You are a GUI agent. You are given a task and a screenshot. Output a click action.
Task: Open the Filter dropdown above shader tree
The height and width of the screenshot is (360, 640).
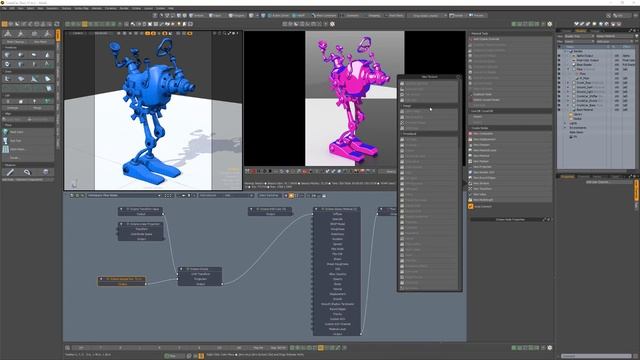(579, 41)
